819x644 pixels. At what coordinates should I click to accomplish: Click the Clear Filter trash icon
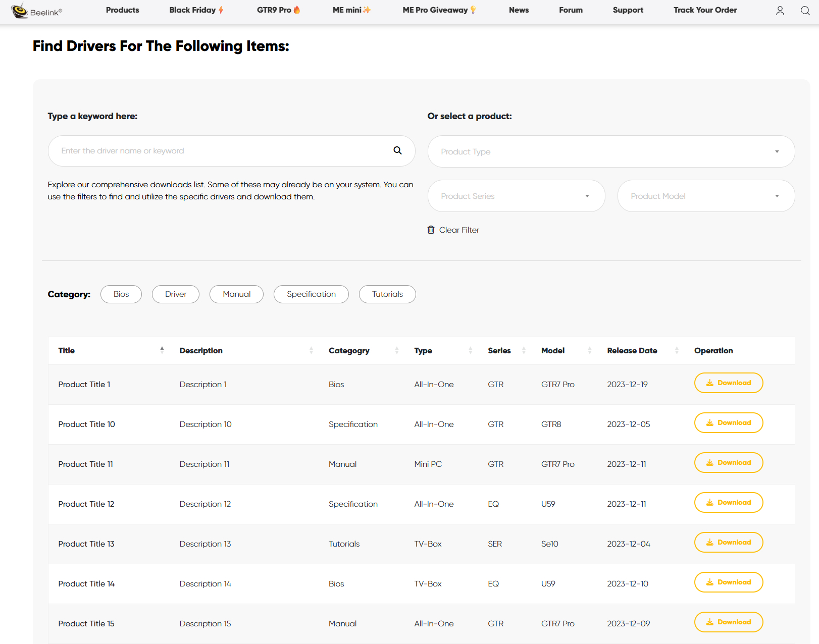click(431, 230)
